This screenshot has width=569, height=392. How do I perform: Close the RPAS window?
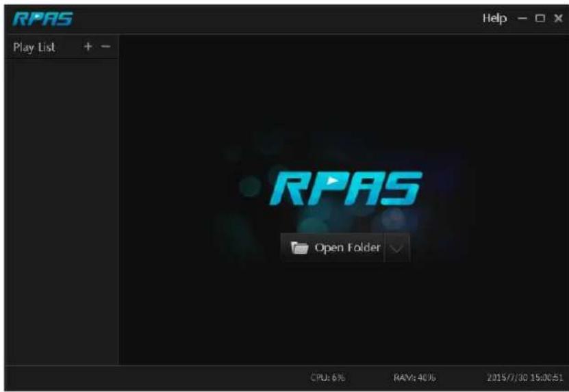click(559, 18)
